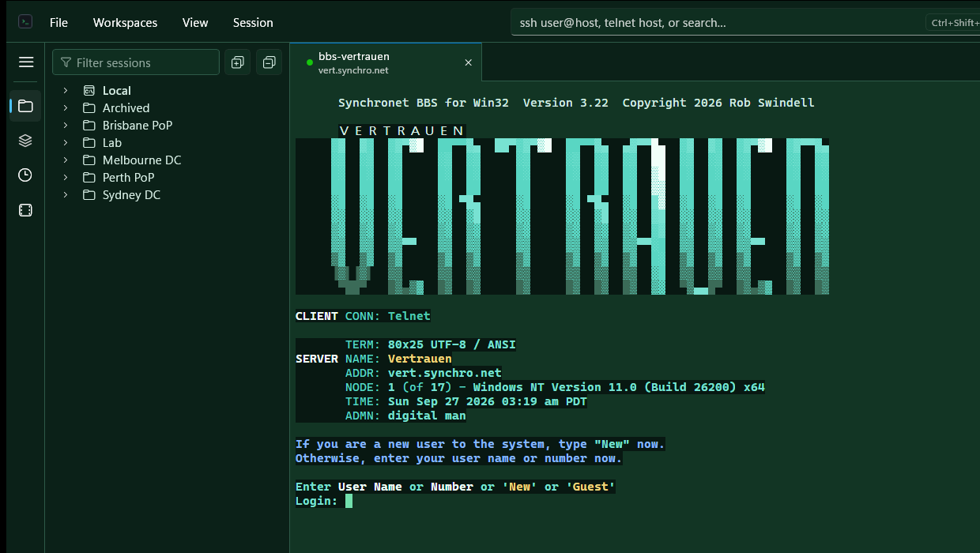Expand the Local group chevron
The image size is (980, 553).
[66, 91]
